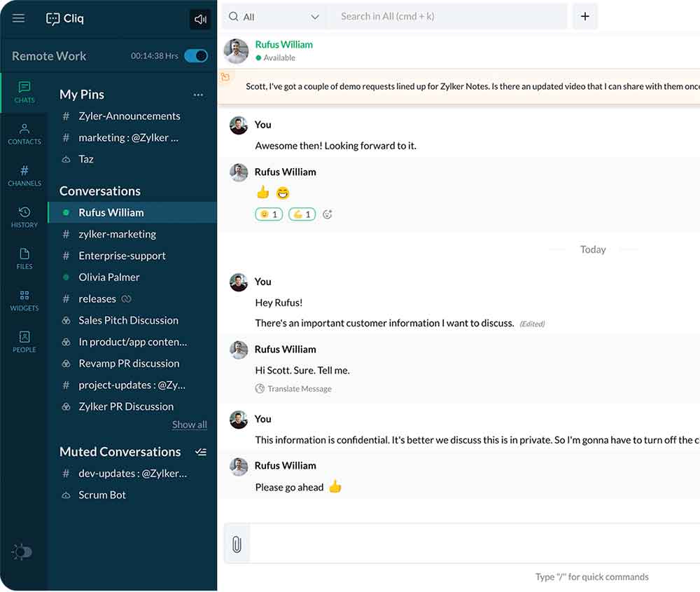700x592 pixels.
Task: Click the flexed-arm reaction count chip
Action: [302, 214]
